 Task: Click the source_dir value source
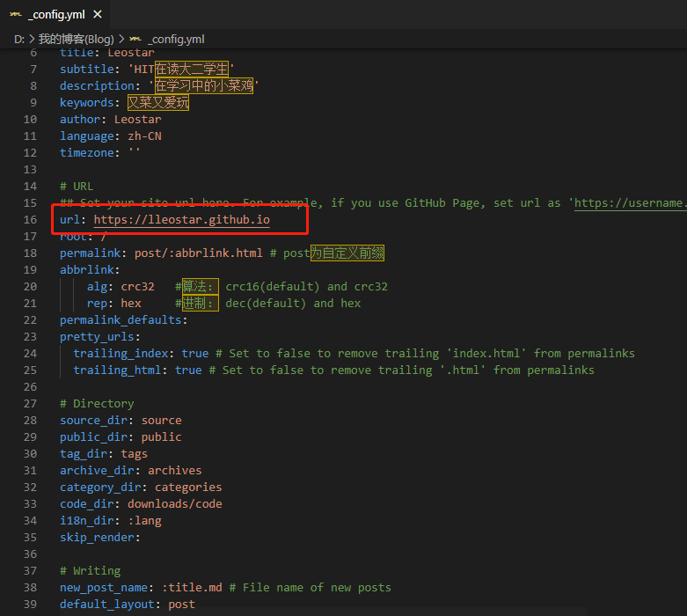click(x=161, y=420)
